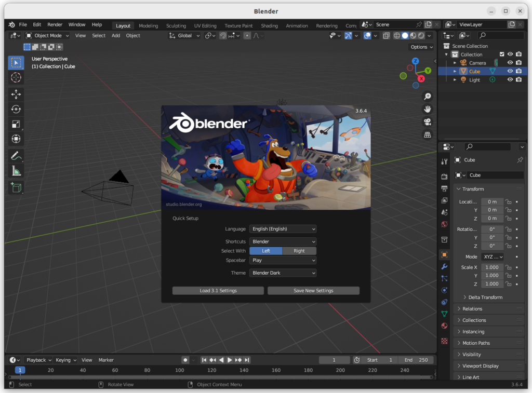
Task: Click the viewport zoom magnifier icon
Action: pyautogui.click(x=427, y=96)
